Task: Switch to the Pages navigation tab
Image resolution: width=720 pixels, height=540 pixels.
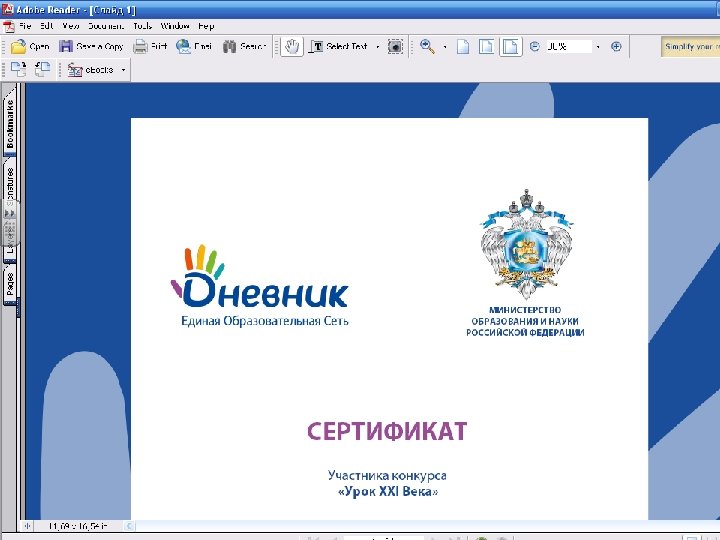Action: [x=10, y=284]
